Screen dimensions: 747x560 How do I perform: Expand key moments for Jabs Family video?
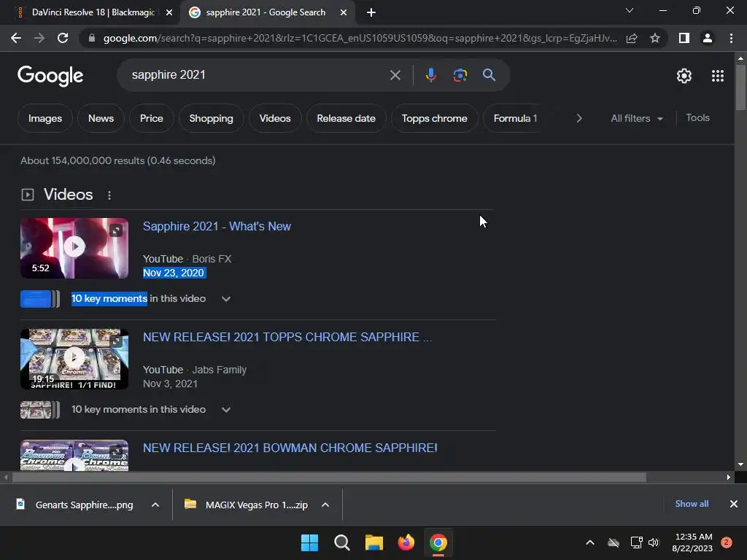[x=226, y=410]
